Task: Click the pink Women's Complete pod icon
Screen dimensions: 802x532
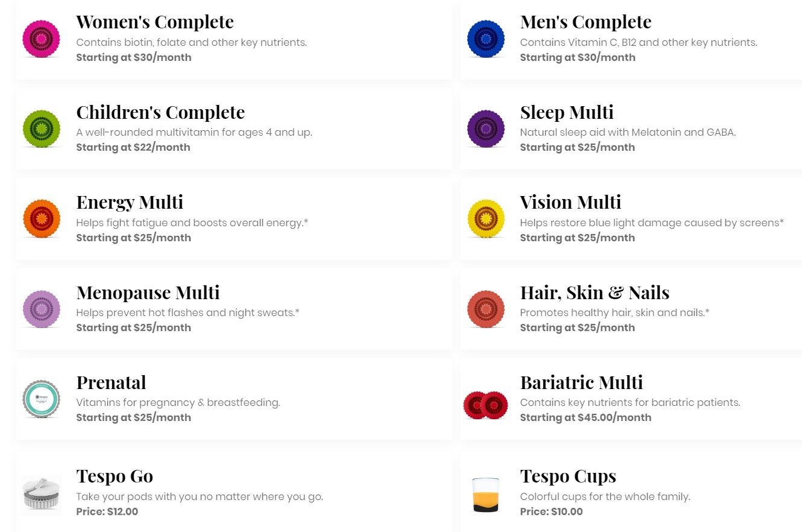Action: click(x=41, y=39)
